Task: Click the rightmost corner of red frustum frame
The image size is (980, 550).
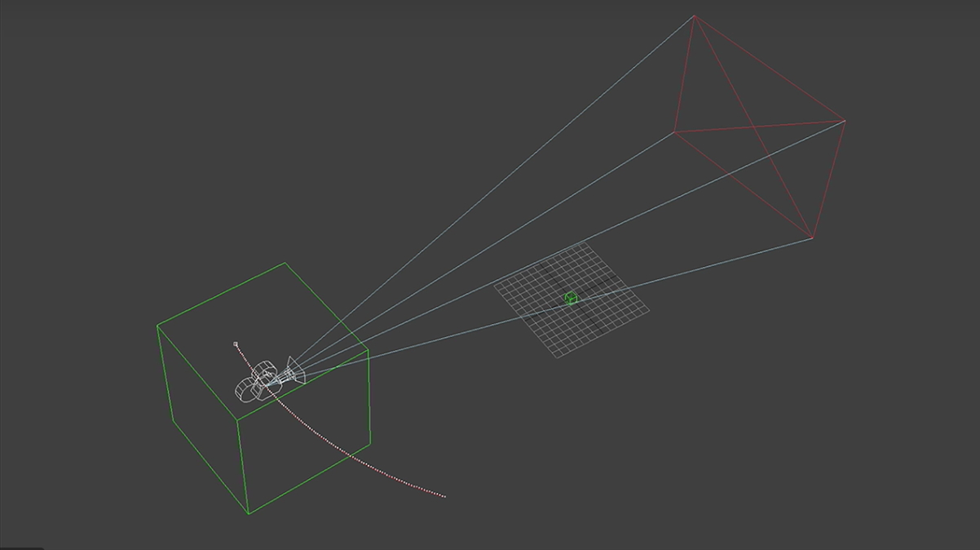Action: 845,122
